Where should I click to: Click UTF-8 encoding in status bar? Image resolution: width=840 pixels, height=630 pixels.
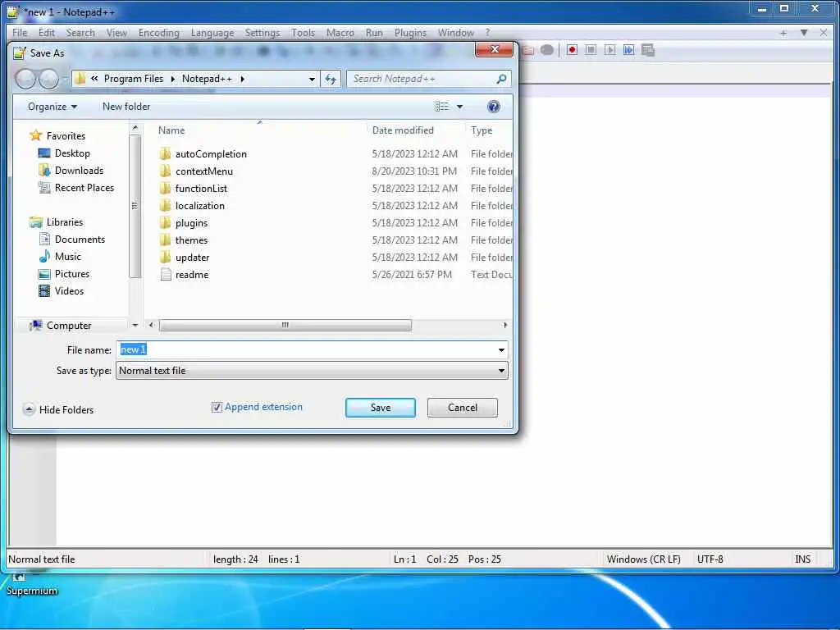(710, 559)
